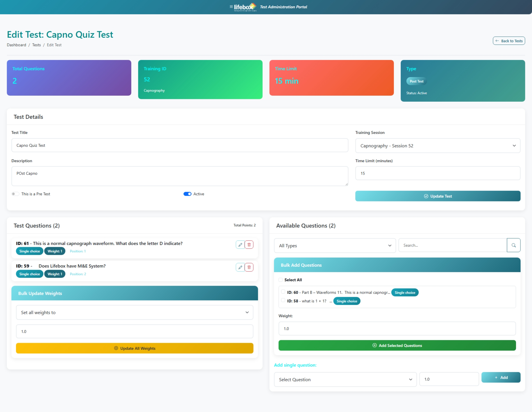Viewport: 532px width, 412px height.
Task: Click the Add button for single question
Action: (501, 377)
